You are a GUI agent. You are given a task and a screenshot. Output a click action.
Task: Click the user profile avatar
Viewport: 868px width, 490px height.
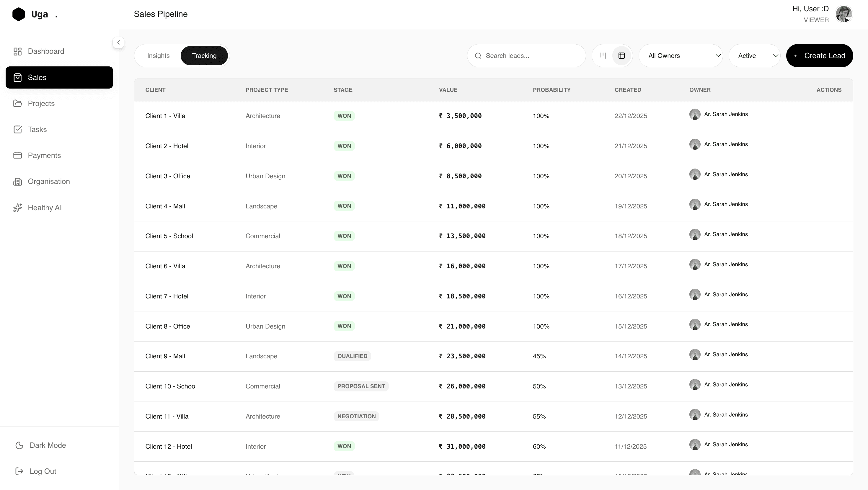[843, 14]
